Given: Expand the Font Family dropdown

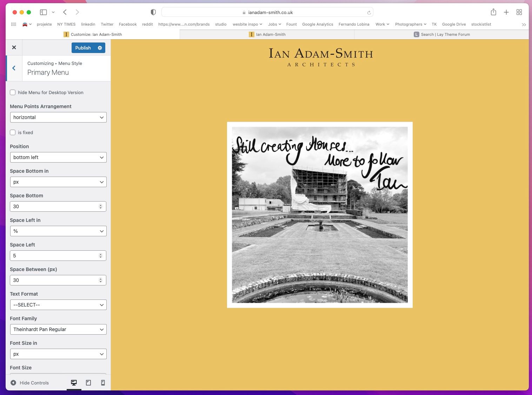Looking at the screenshot, I should (58, 329).
